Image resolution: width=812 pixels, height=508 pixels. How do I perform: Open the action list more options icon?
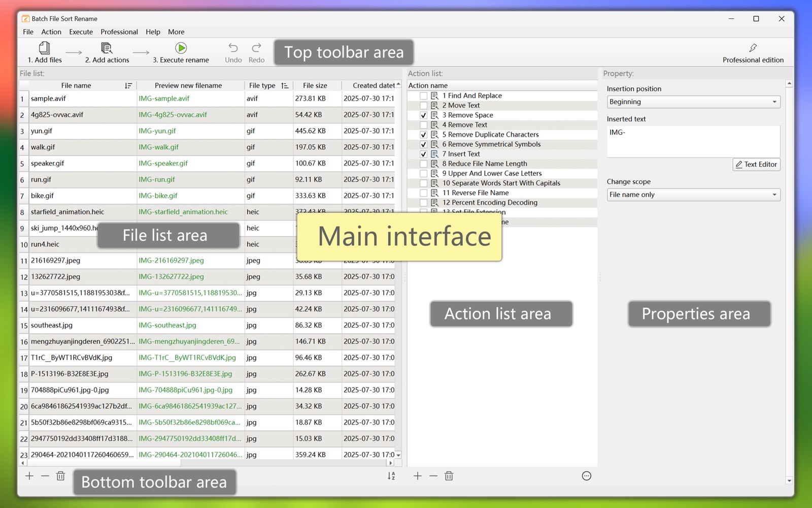click(586, 476)
